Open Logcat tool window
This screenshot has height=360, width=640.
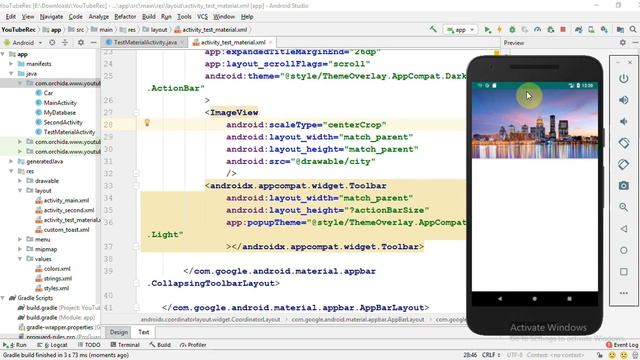tap(52, 345)
